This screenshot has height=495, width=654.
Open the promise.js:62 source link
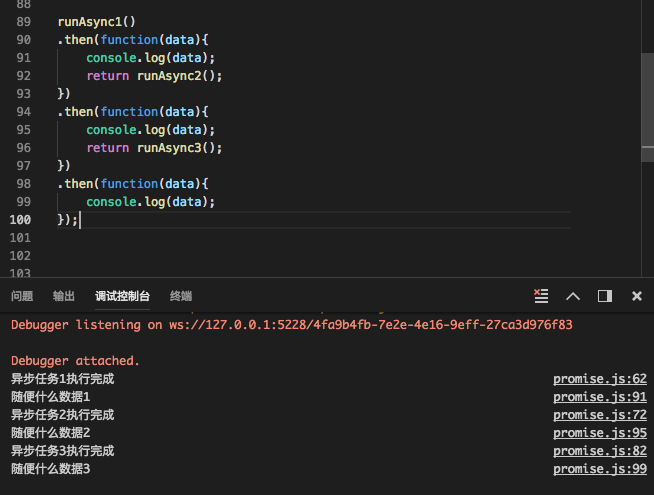[600, 379]
